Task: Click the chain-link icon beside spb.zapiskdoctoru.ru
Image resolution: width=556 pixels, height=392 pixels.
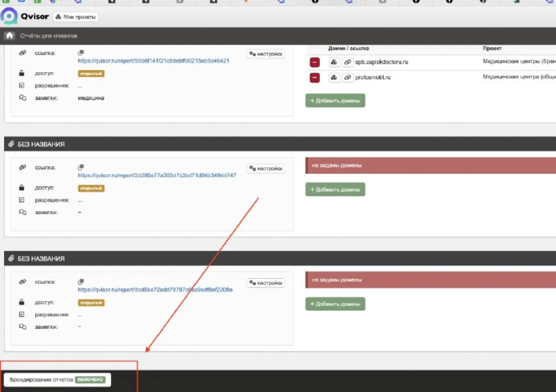Action: (x=347, y=63)
